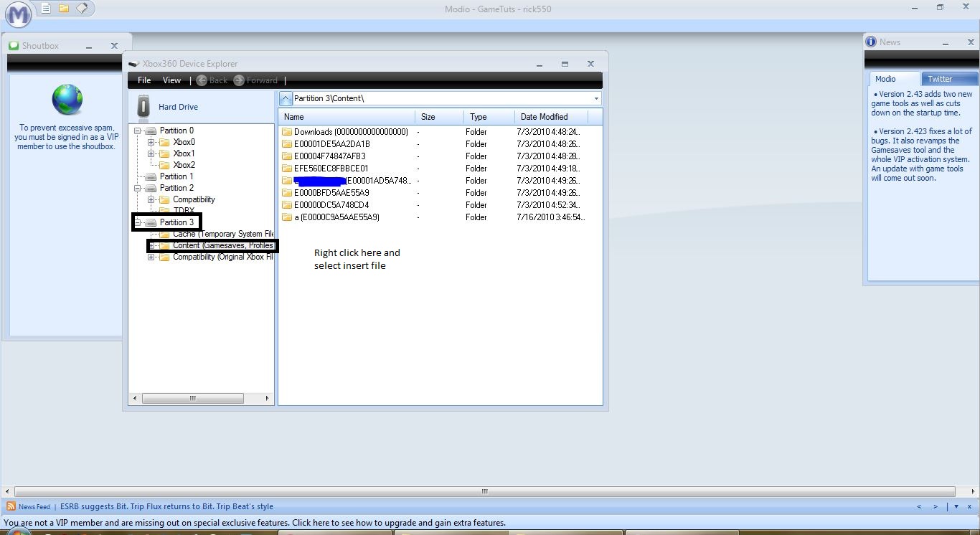Click the new document icon in quick toolbar
Viewport: 980px width, 535px height.
(47, 9)
